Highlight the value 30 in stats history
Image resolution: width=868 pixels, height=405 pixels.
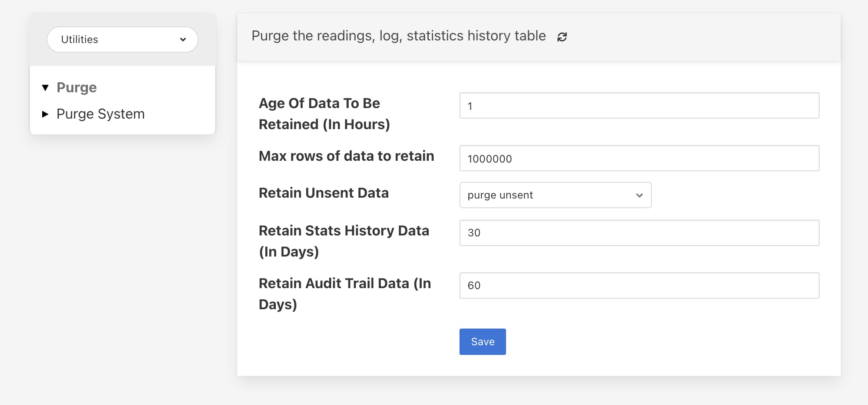(x=474, y=233)
